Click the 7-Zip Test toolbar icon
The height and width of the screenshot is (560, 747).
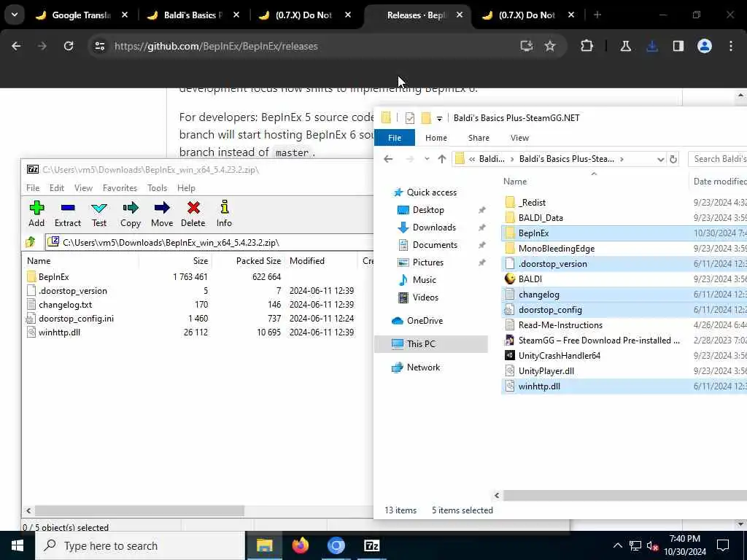tap(99, 214)
